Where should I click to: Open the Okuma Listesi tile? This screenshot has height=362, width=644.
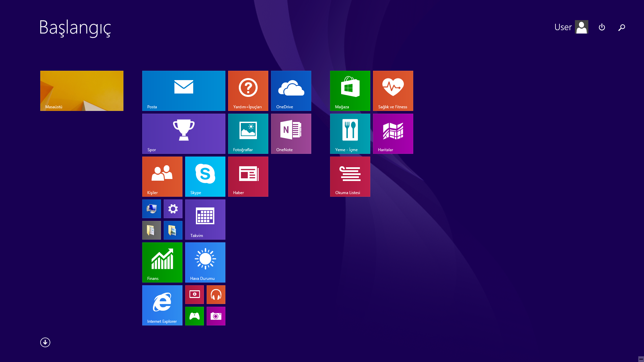[350, 176]
